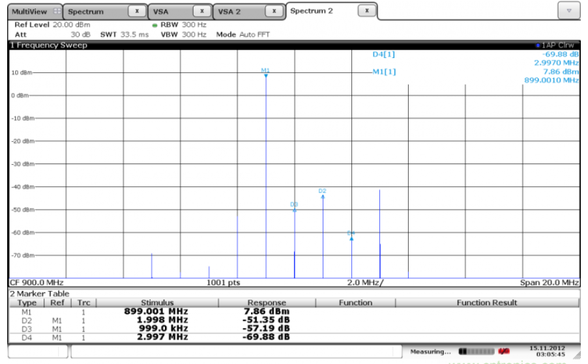Click the Trc column header
The width and height of the screenshot is (588, 364).
[83, 303]
